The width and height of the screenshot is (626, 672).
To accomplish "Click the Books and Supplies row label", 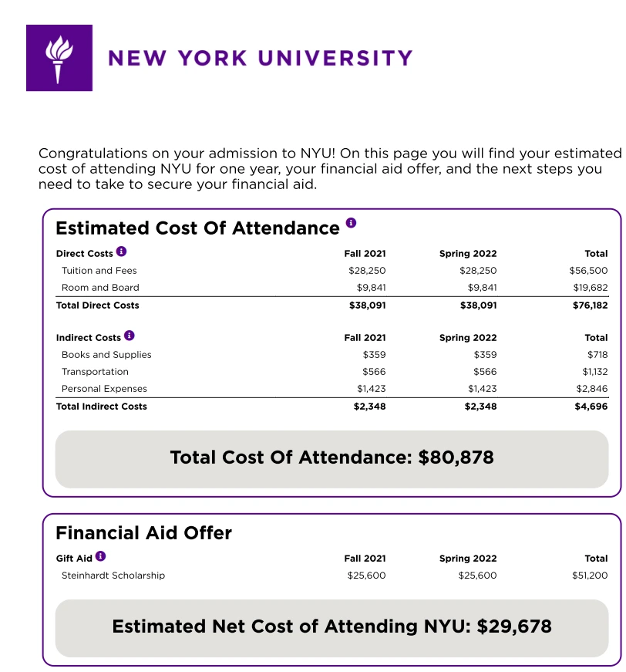I will coord(106,355).
